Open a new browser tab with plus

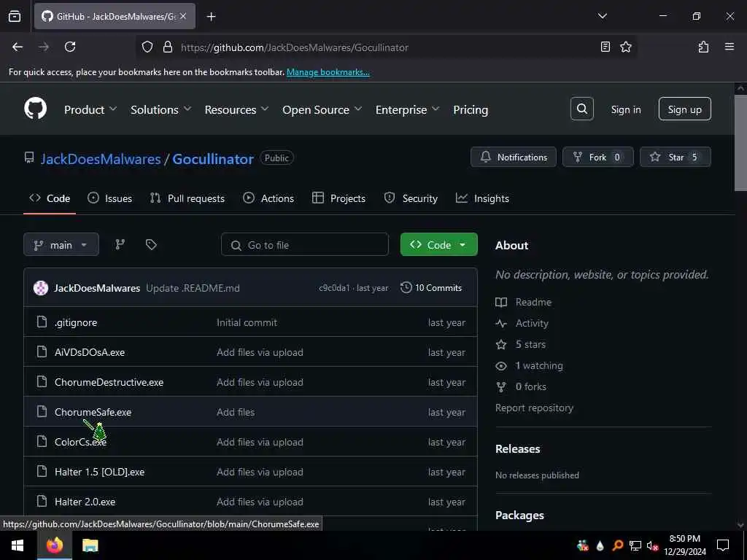211,17
